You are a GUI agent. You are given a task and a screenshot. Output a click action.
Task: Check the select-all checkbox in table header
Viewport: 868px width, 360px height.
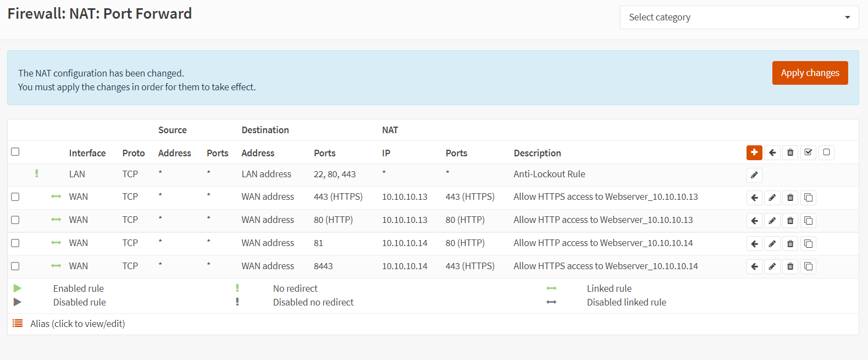click(15, 152)
